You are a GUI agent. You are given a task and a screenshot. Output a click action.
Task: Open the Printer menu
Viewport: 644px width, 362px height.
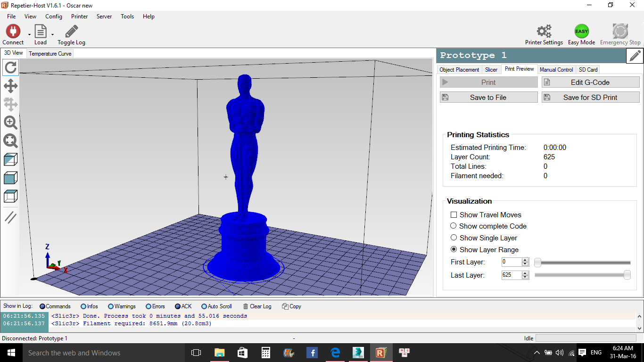tap(80, 16)
